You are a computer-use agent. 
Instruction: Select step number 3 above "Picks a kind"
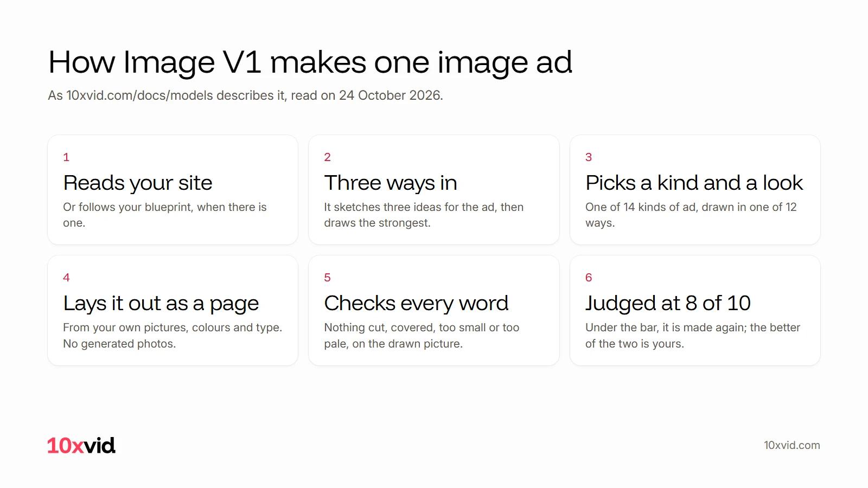(589, 157)
